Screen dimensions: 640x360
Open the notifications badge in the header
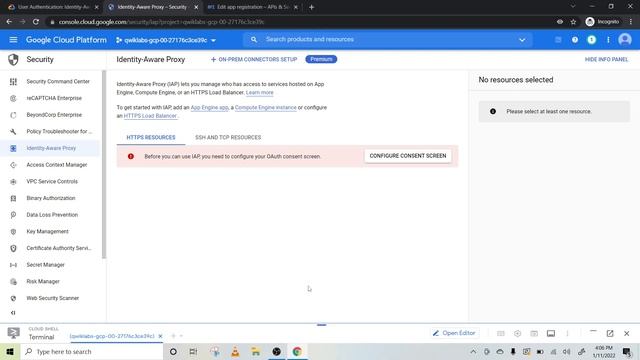[x=591, y=40]
